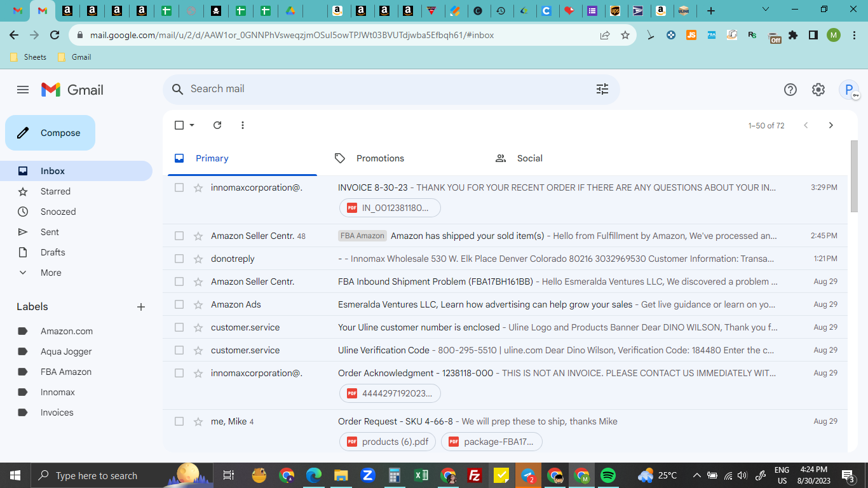
Task: Open the Gmail bookmark folder
Action: pyautogui.click(x=74, y=57)
